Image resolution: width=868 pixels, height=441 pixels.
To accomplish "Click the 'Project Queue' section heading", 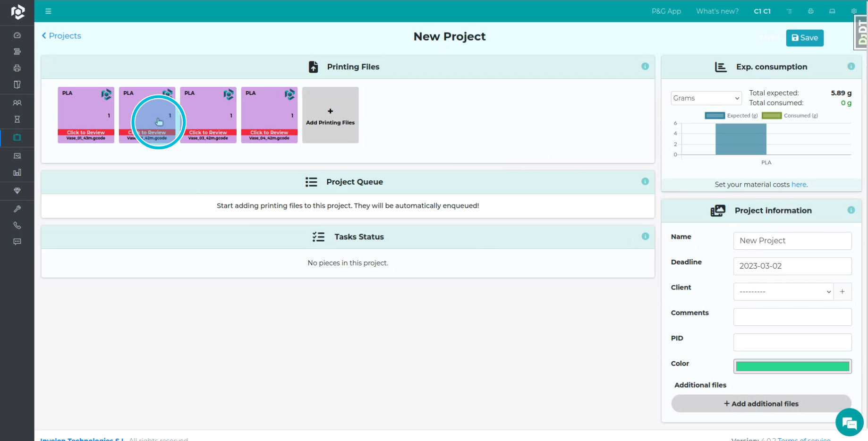I will pos(355,182).
